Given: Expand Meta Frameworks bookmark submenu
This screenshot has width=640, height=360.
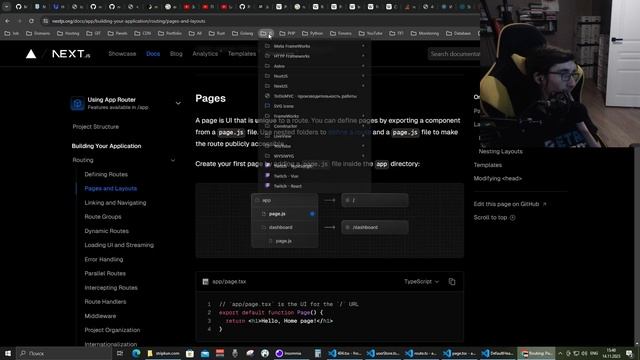Looking at the screenshot, I should [314, 46].
